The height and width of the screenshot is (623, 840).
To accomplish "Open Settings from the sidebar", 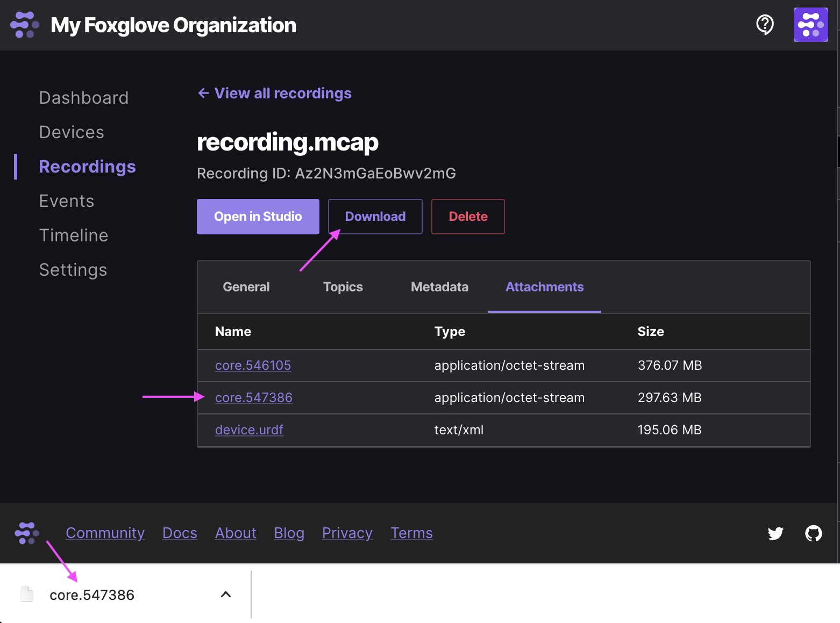I will coord(73,269).
